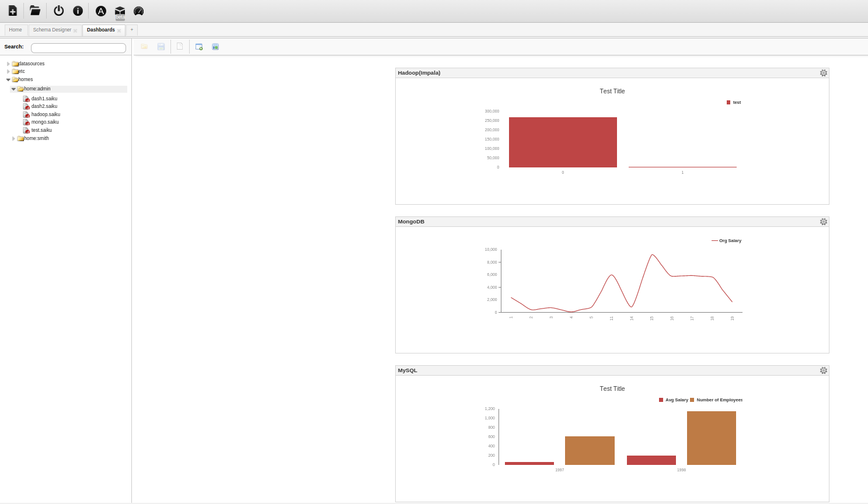Image resolution: width=868 pixels, height=504 pixels.
Task: Click the dash1.saiku file icon
Action: tap(26, 99)
